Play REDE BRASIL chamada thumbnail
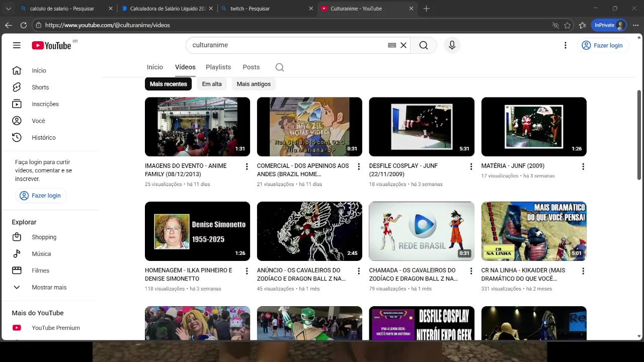This screenshot has height=362, width=644. (422, 231)
